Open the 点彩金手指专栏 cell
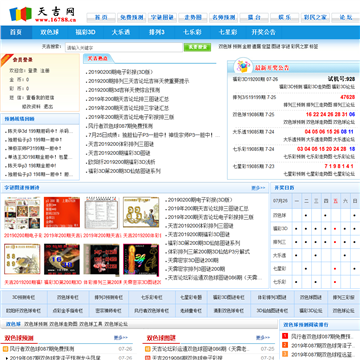 [68, 311]
